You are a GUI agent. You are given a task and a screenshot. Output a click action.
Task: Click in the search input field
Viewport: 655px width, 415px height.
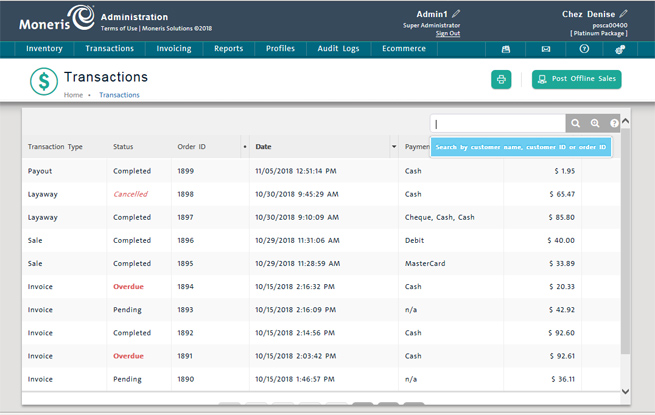(x=498, y=124)
